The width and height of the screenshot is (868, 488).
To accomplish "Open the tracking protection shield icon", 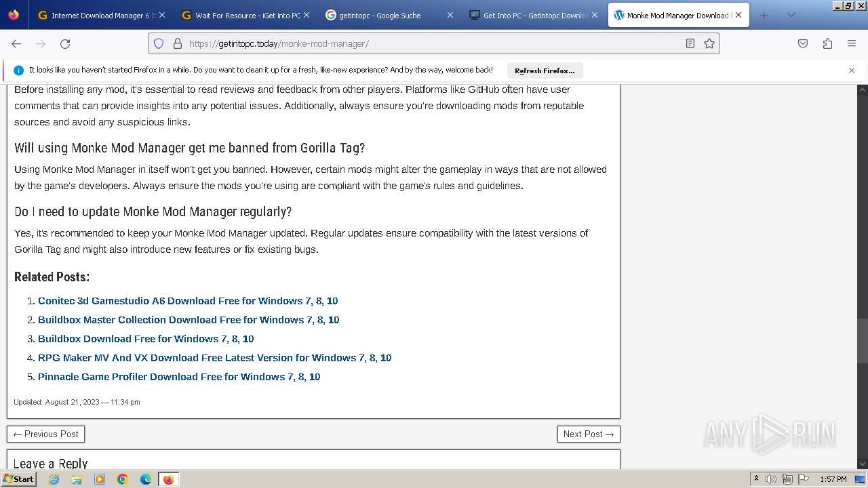I will coord(159,43).
